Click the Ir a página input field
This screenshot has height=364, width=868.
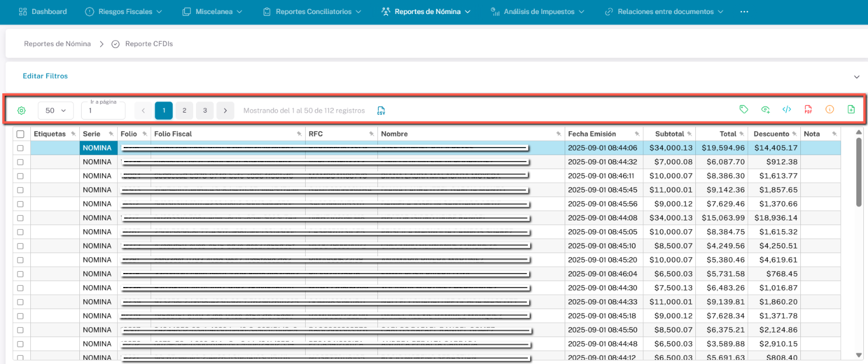[x=103, y=111]
